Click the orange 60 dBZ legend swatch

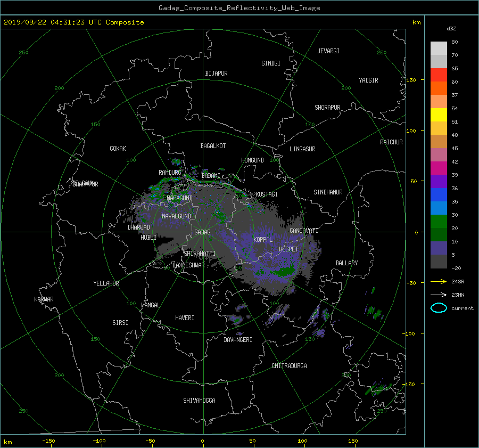pos(439,88)
